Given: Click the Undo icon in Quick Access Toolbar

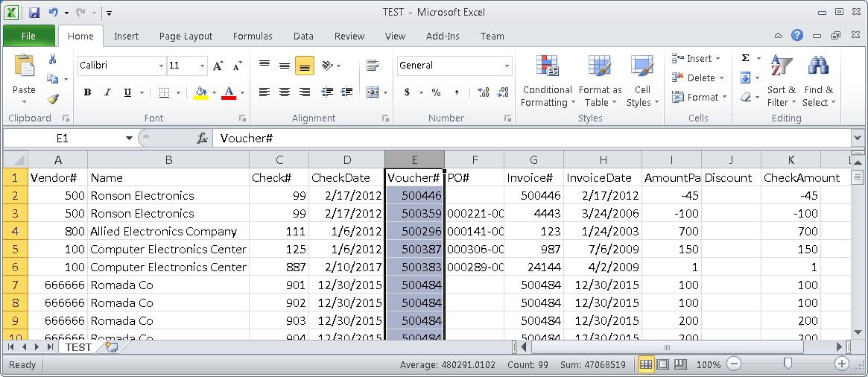Looking at the screenshot, I should pos(53,12).
